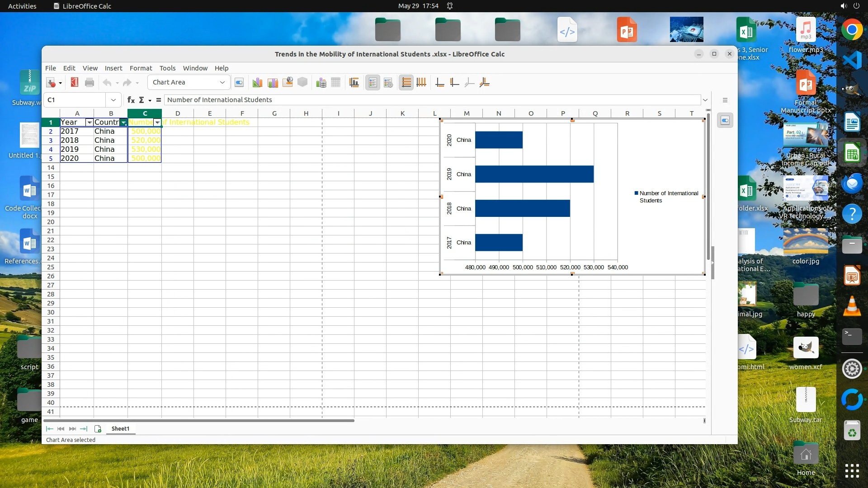Toggle Horizontal Grids on the chart
This screenshot has width=868, height=488.
[x=406, y=82]
